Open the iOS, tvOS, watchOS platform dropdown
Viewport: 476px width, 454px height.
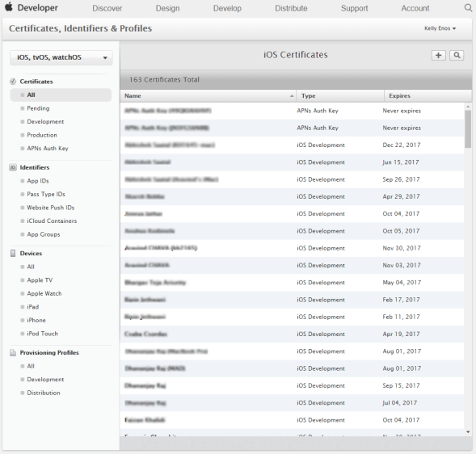61,57
